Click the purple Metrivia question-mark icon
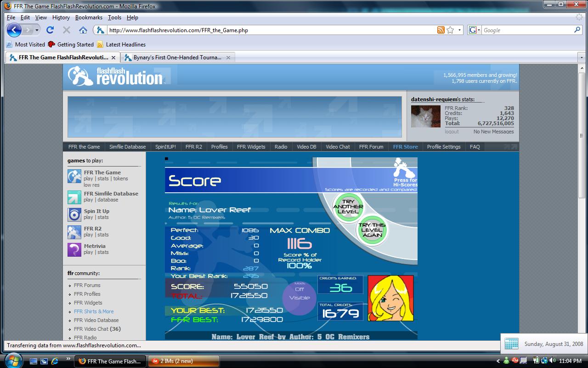Image resolution: width=588 pixels, height=368 pixels. point(74,250)
